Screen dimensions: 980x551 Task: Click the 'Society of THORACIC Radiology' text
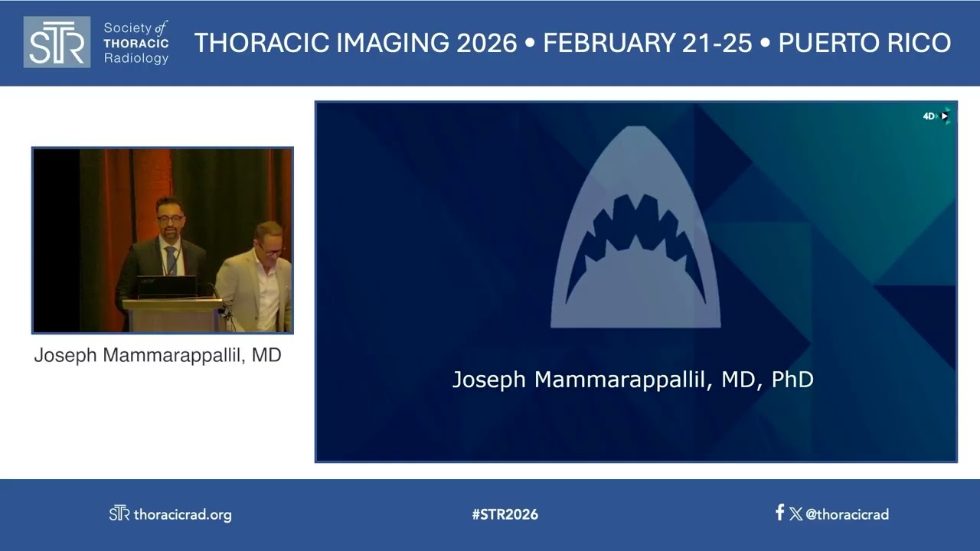tap(136, 43)
